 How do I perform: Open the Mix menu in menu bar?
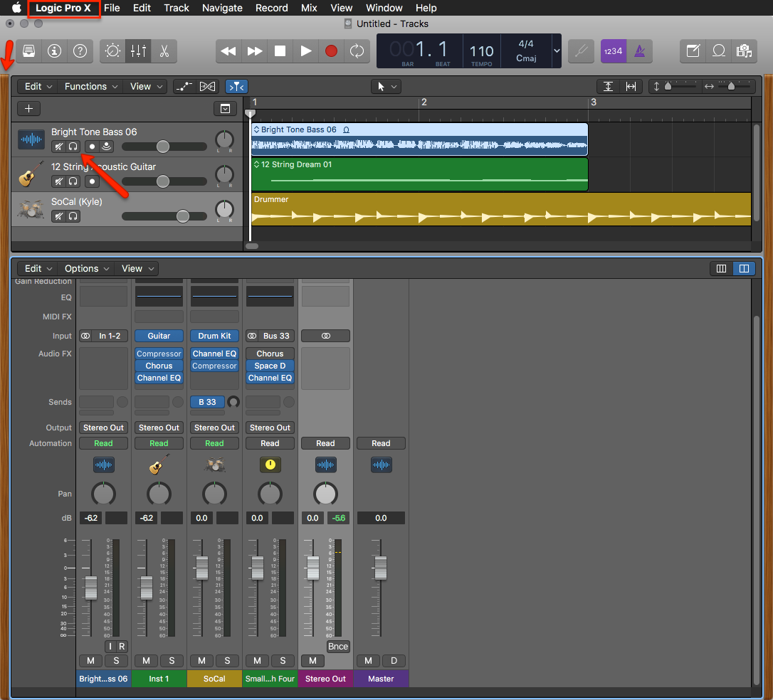pyautogui.click(x=309, y=8)
